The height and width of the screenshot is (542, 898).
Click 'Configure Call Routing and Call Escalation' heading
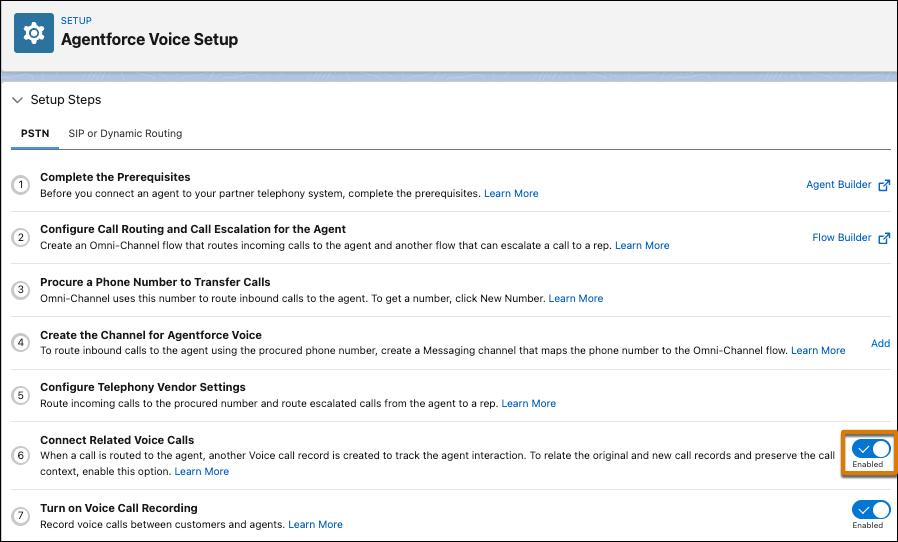(x=193, y=229)
